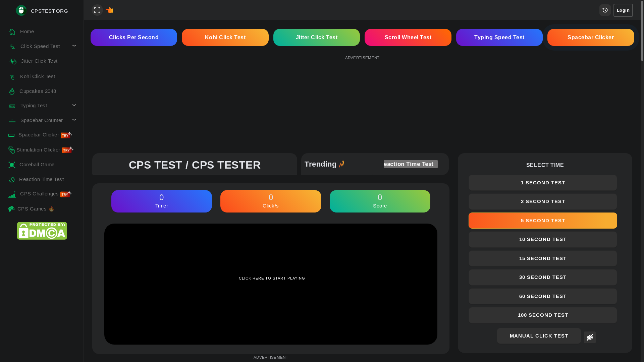The width and height of the screenshot is (644, 362).
Task: Select the 2 SECOND TEST option
Action: [543, 201]
